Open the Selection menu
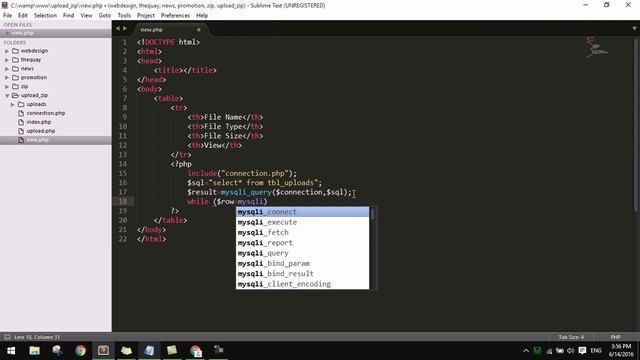The image size is (640, 360). [x=45, y=16]
